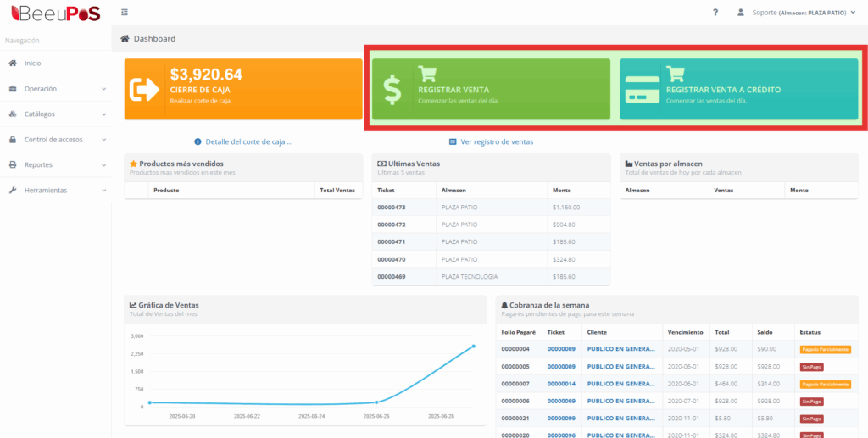868x438 pixels.
Task: Click the Inicio house icon
Action: 13,63
